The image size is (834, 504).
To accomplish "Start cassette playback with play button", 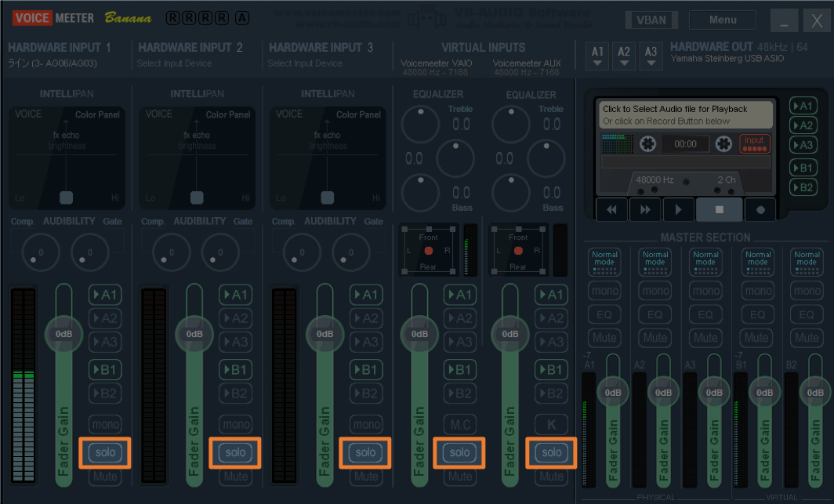I will pos(678,209).
